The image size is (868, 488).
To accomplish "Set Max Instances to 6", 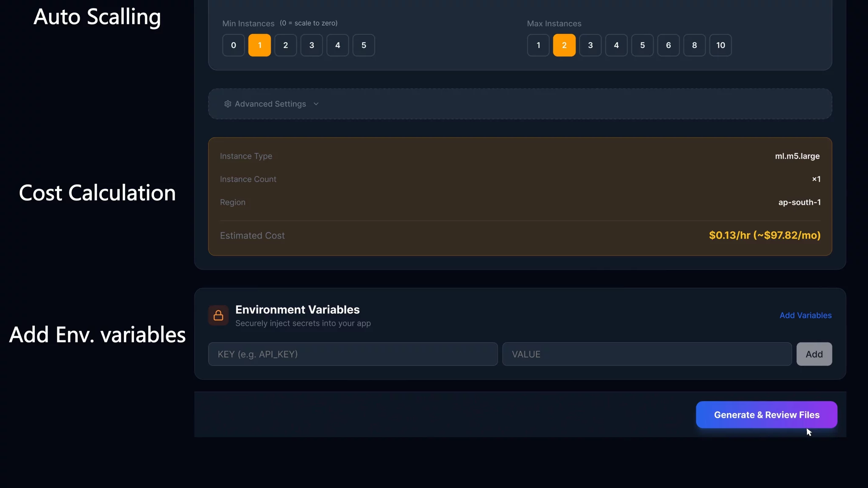I will point(668,45).
